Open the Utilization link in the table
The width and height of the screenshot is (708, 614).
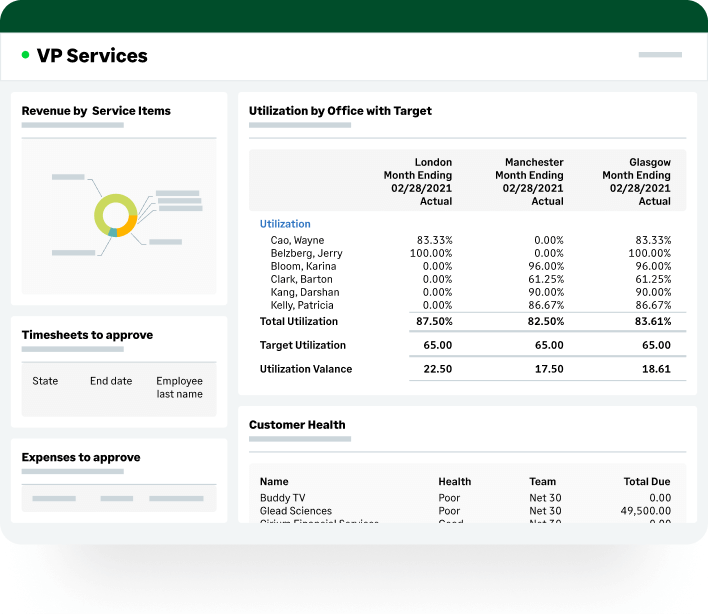pos(285,224)
